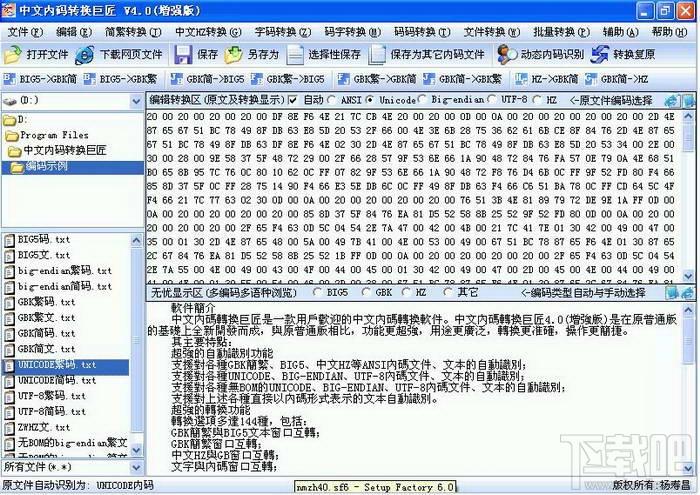Click the Selective Save icon
700x495 pixels.
click(x=295, y=54)
